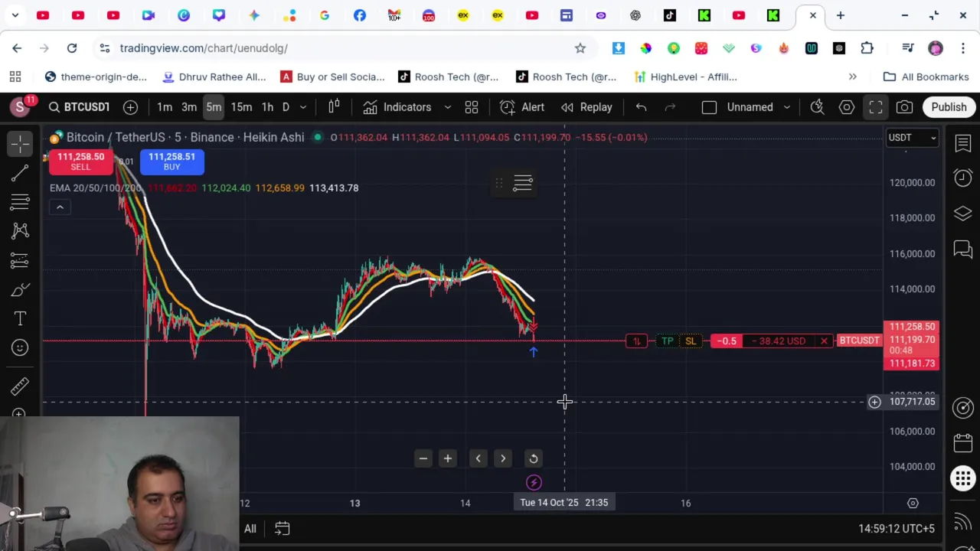Image resolution: width=980 pixels, height=551 pixels.
Task: Open the layout grid selector
Action: click(x=472, y=107)
